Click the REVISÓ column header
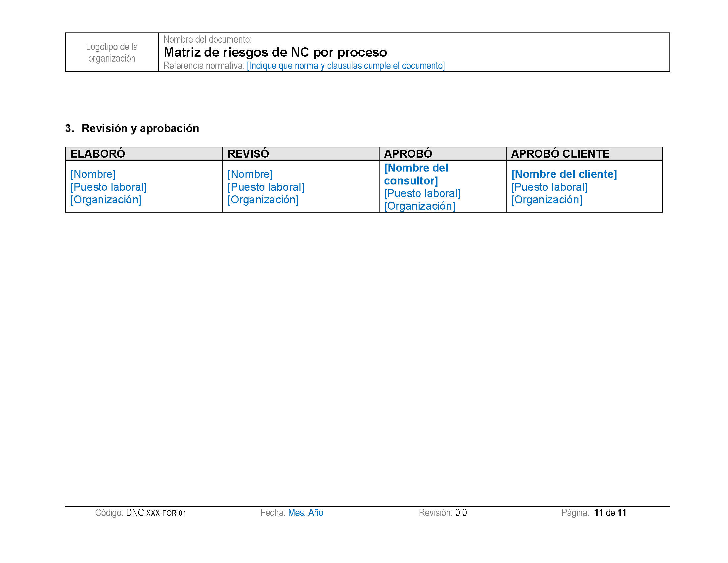This screenshot has width=728, height=563. 248,154
